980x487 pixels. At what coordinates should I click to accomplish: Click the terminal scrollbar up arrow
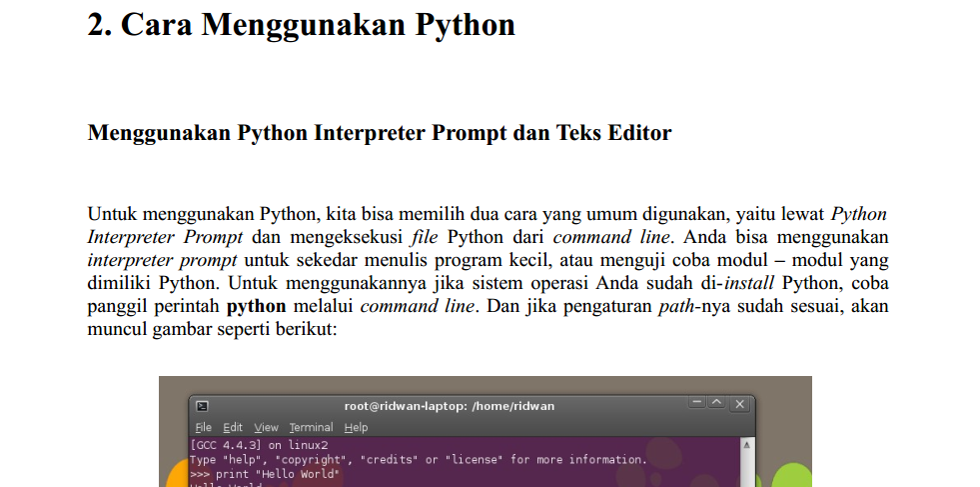click(745, 445)
